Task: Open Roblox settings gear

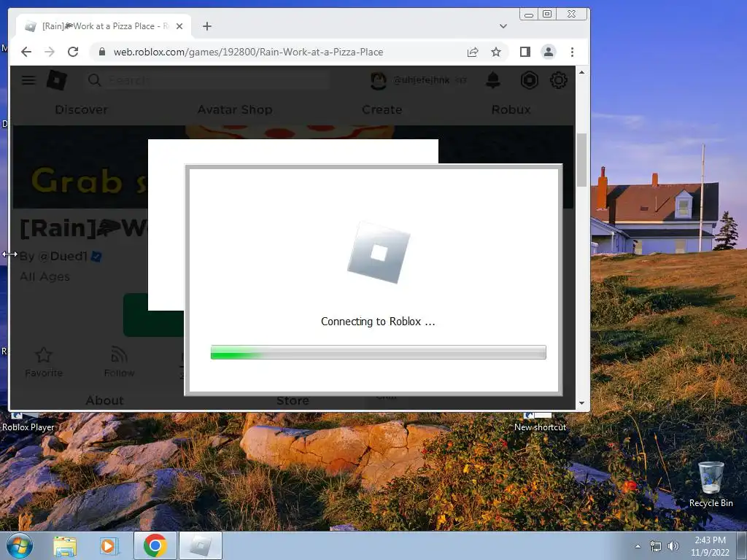Action: point(558,80)
